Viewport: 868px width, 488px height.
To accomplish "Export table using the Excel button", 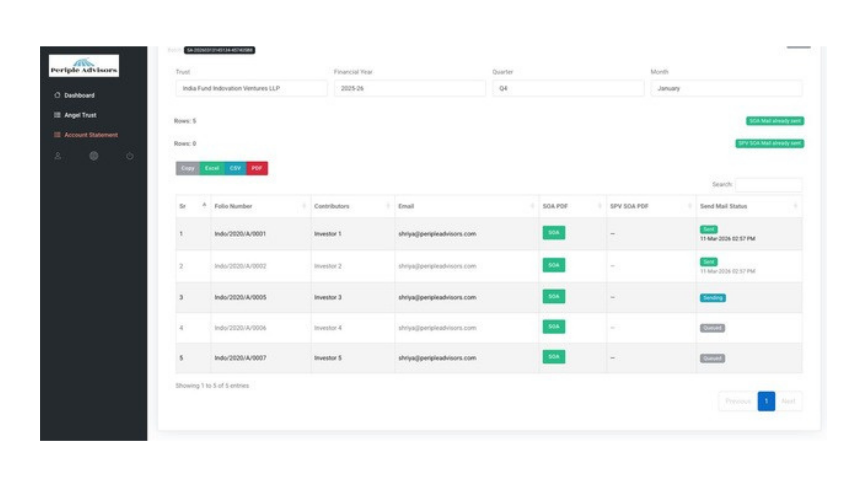I will [212, 168].
